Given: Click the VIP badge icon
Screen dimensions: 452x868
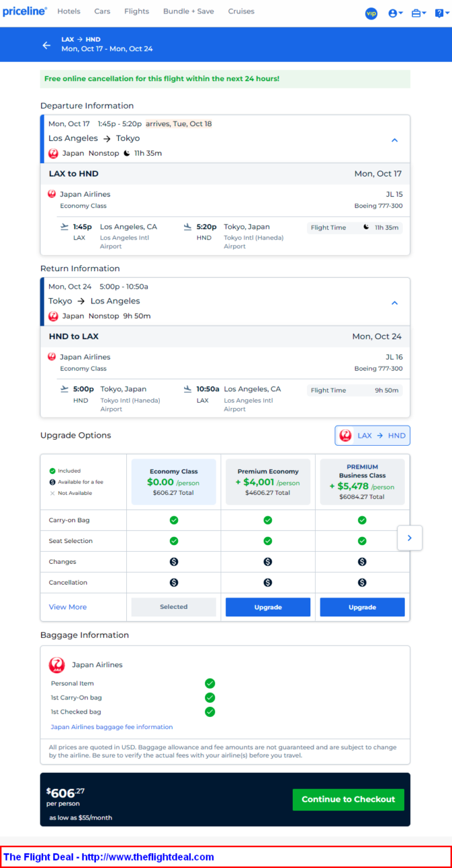Looking at the screenshot, I should 371,13.
